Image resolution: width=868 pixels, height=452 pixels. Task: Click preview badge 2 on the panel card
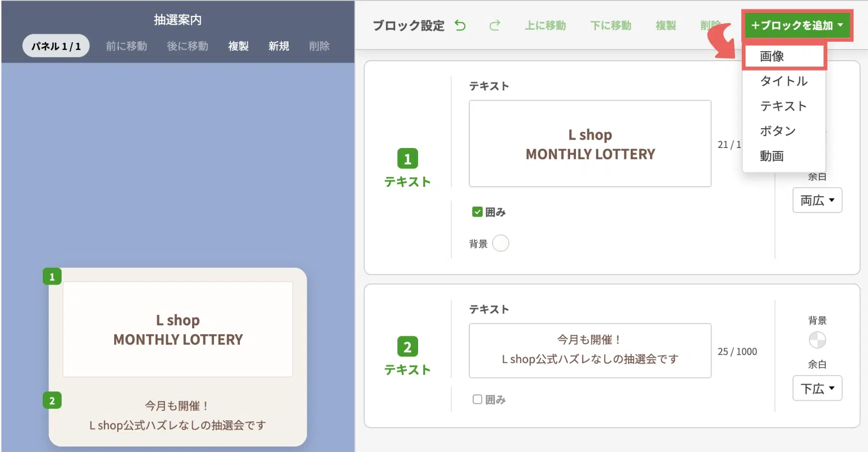[52, 400]
